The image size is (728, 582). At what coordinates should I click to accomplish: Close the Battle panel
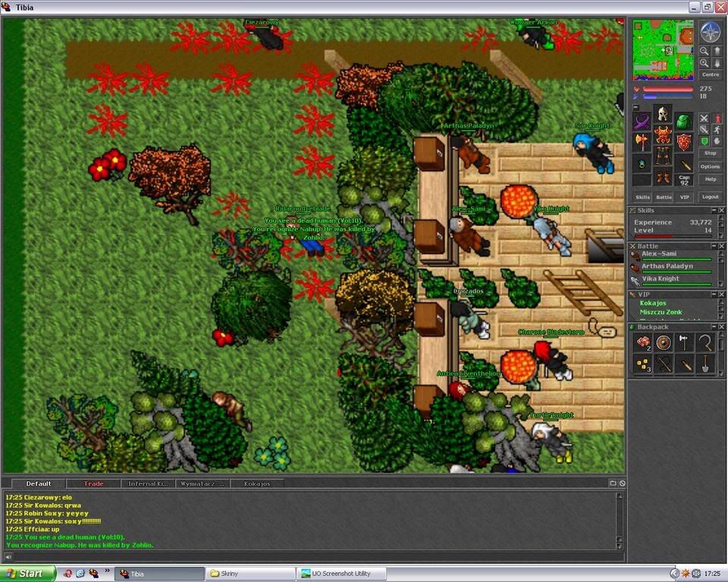coord(721,246)
